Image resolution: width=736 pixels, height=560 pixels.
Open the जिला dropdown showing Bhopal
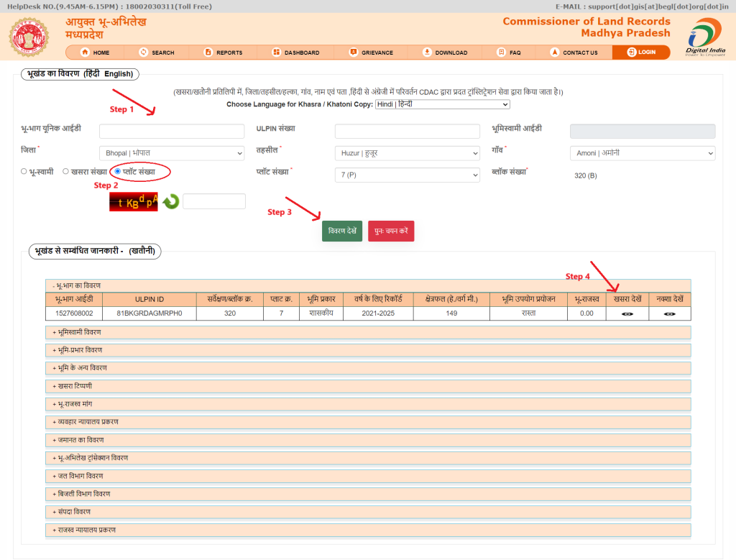[171, 154]
